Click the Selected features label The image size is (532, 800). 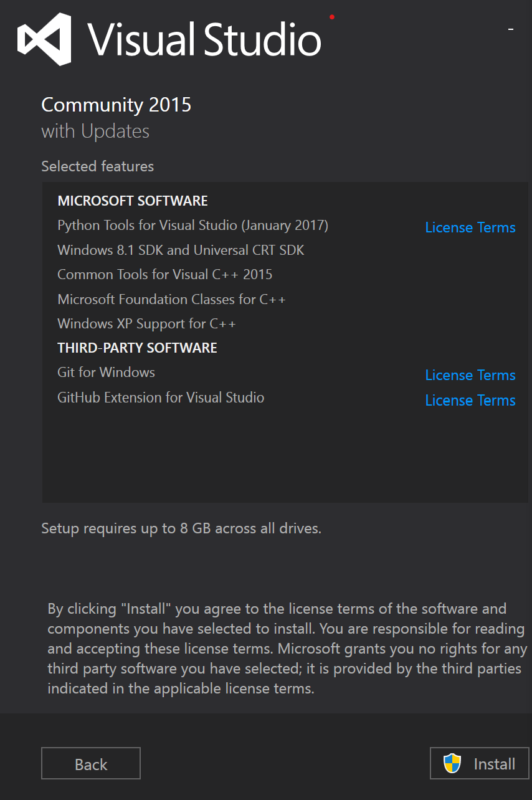(x=97, y=166)
